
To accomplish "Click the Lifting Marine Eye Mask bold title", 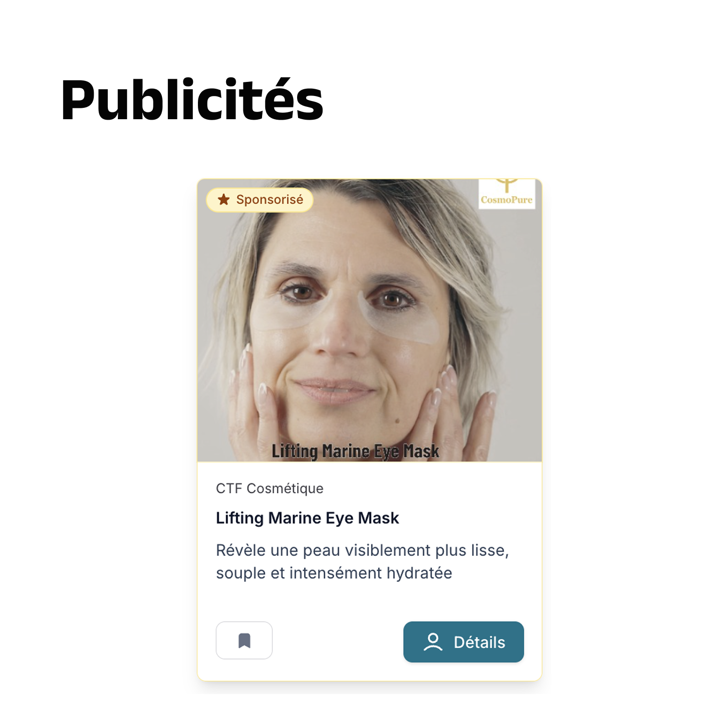I will click(x=307, y=518).
